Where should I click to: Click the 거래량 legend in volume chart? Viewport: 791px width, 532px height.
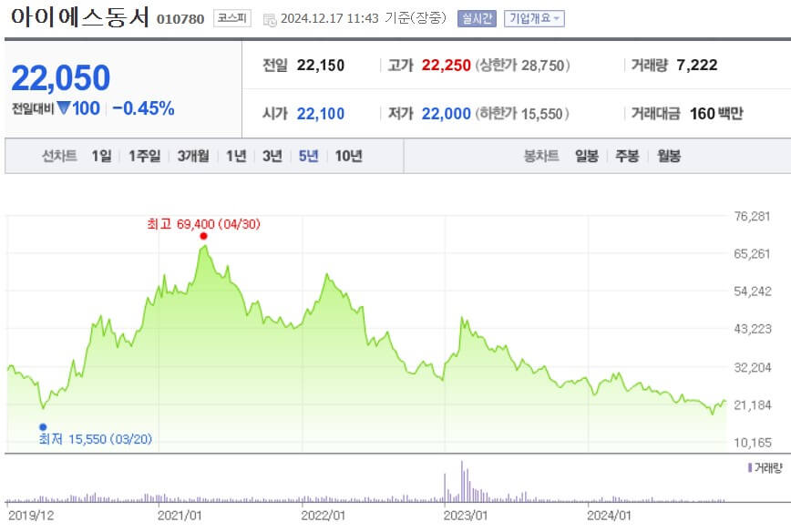(x=765, y=468)
